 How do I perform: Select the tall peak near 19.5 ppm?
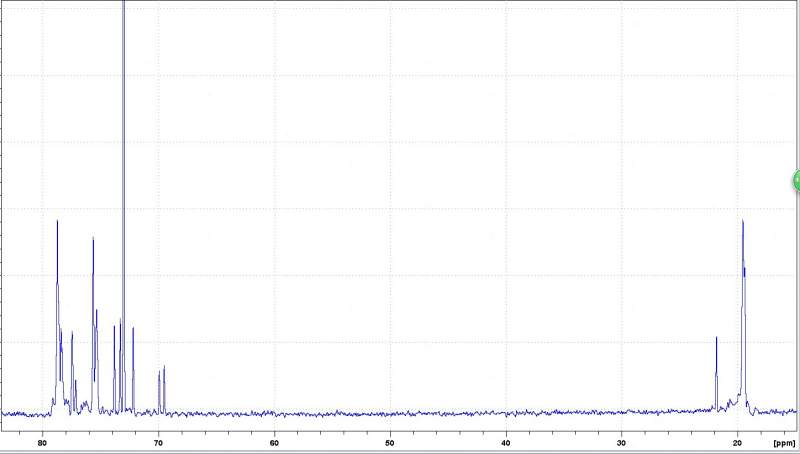point(743,311)
